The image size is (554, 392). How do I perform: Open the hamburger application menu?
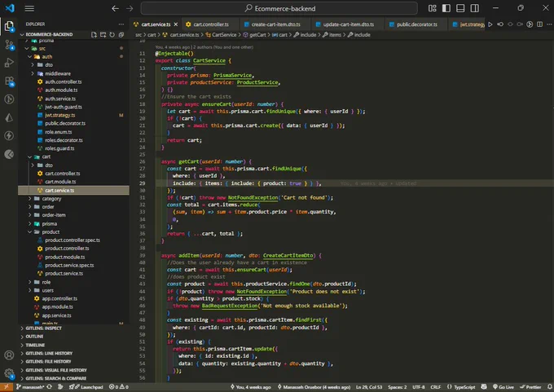point(29,8)
